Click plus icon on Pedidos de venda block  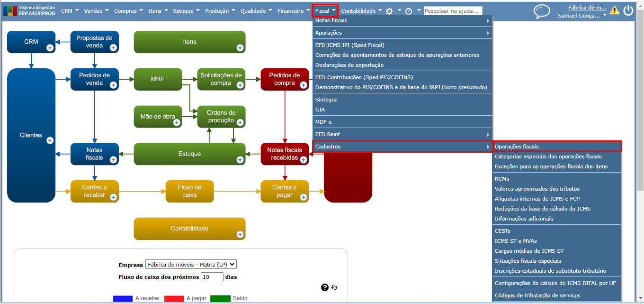[x=113, y=85]
